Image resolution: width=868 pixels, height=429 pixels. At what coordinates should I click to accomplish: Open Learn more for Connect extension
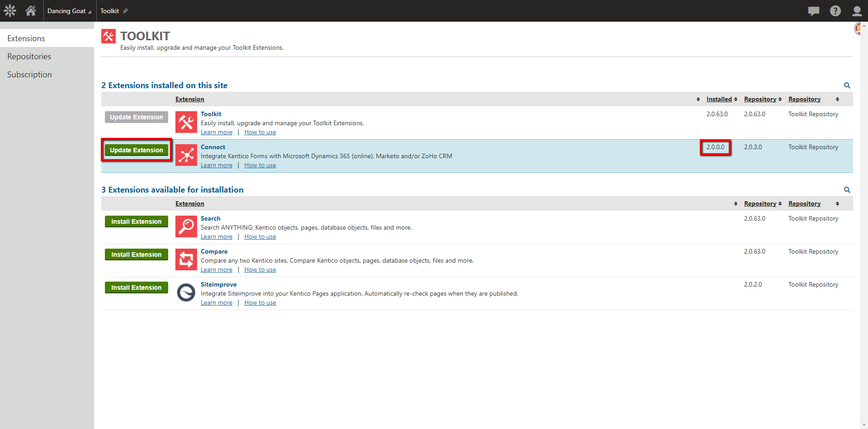click(x=217, y=165)
